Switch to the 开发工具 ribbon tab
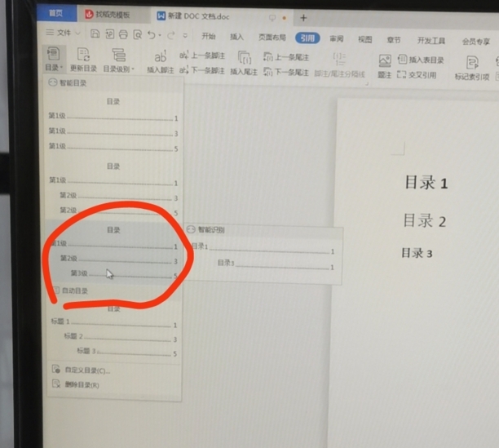 click(431, 41)
